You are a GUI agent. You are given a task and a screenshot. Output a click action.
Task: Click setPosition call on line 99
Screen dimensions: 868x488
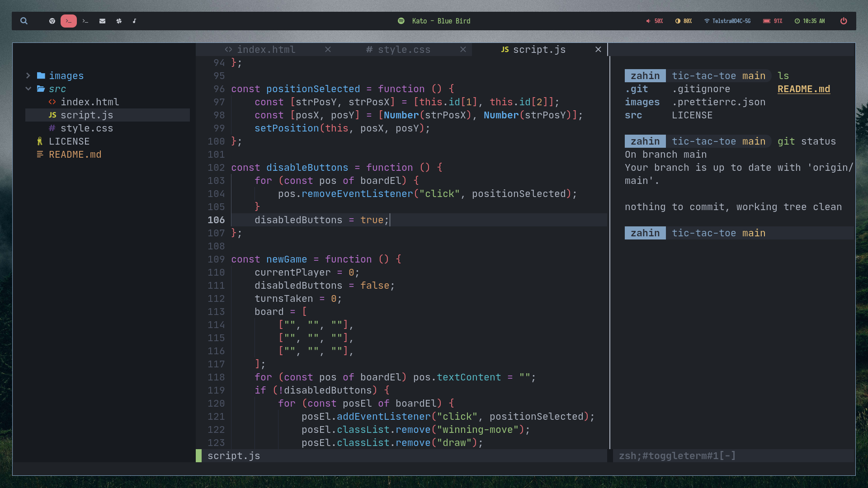287,128
